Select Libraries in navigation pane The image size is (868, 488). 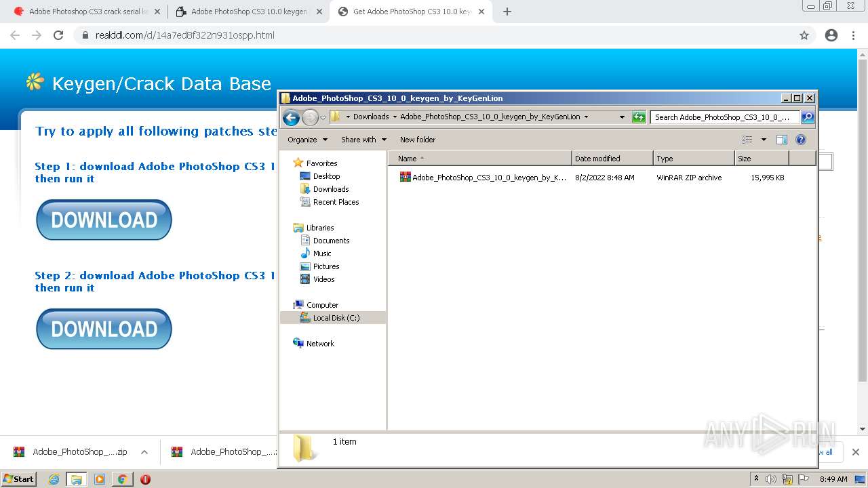pos(320,228)
